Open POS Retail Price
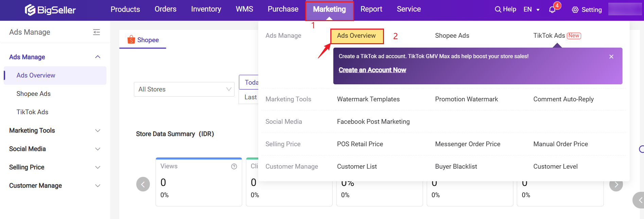This screenshot has width=644, height=219. tap(360, 144)
